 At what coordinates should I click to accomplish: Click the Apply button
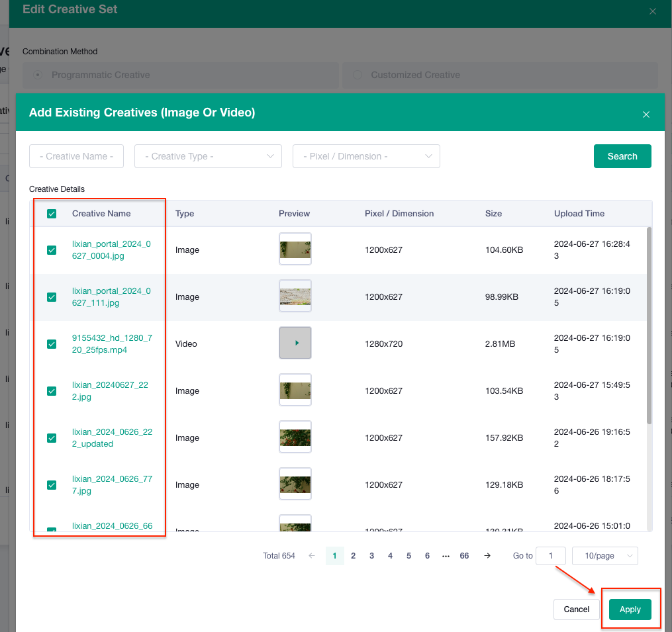click(630, 609)
